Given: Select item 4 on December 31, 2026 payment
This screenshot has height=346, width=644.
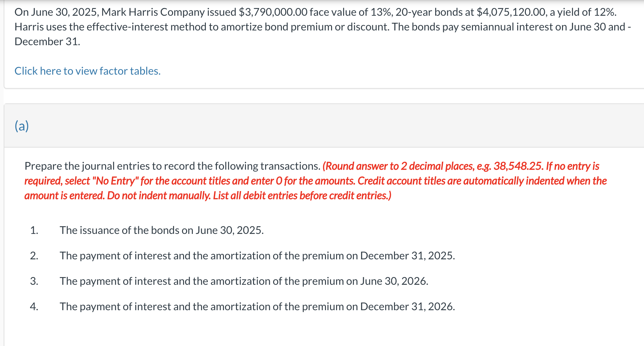Looking at the screenshot, I should pyautogui.click(x=257, y=307).
